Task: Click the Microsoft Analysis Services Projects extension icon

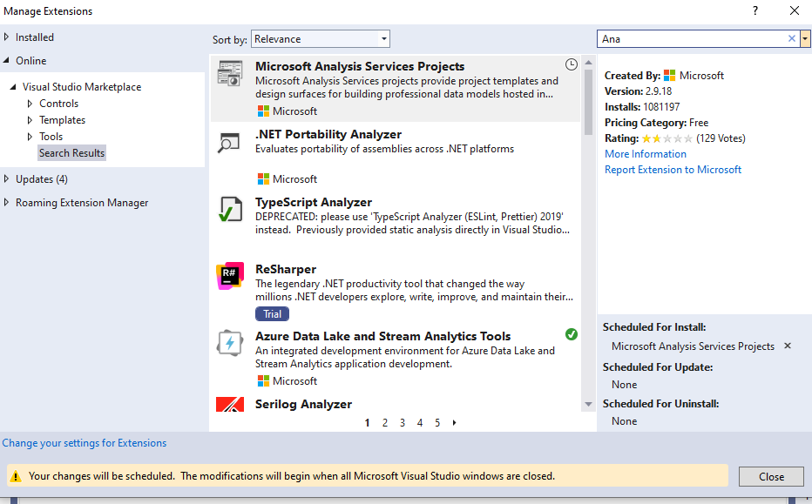Action: (x=230, y=73)
